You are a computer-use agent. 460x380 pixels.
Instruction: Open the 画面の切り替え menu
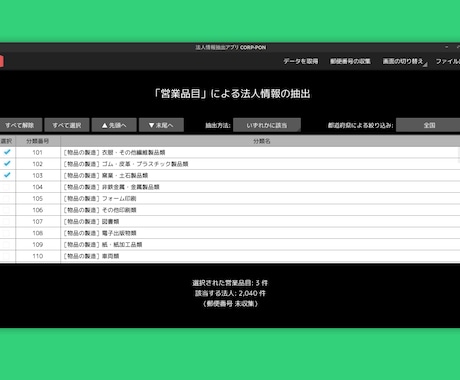click(404, 61)
